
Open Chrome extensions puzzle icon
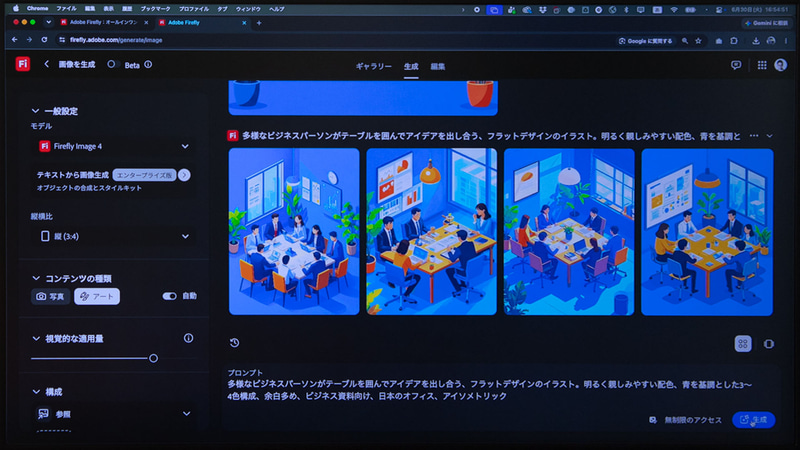click(x=734, y=41)
